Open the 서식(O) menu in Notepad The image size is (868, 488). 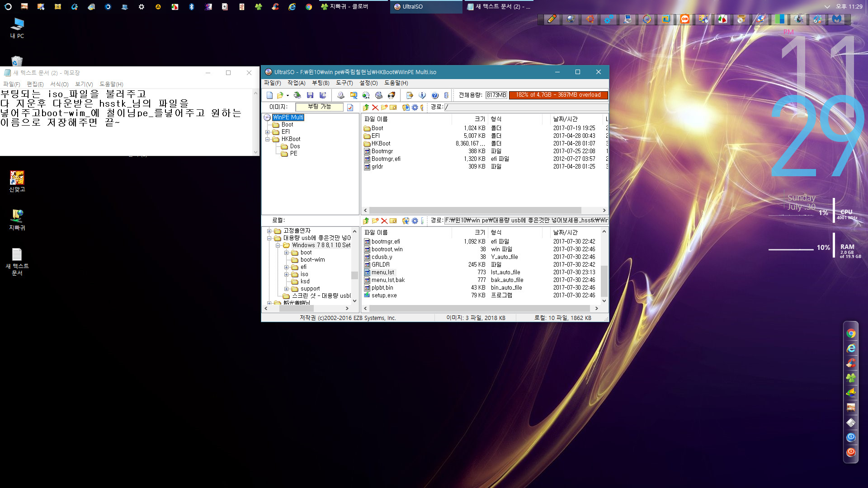click(59, 84)
